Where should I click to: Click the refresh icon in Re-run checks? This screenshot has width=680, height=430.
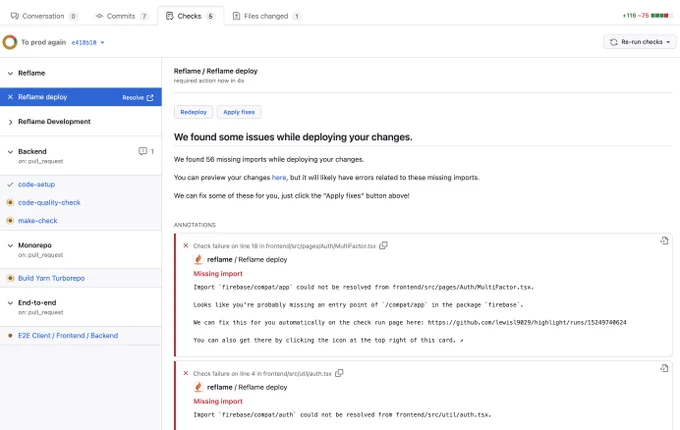(613, 42)
